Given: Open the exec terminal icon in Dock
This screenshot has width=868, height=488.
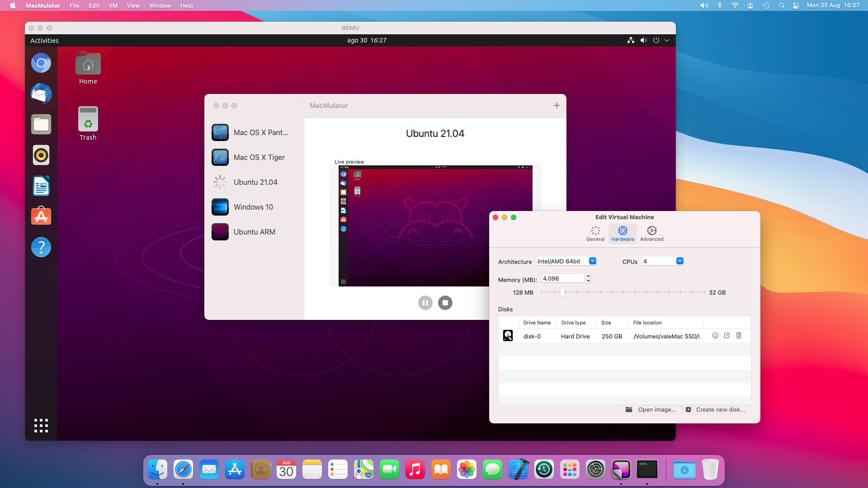Looking at the screenshot, I should click(647, 470).
